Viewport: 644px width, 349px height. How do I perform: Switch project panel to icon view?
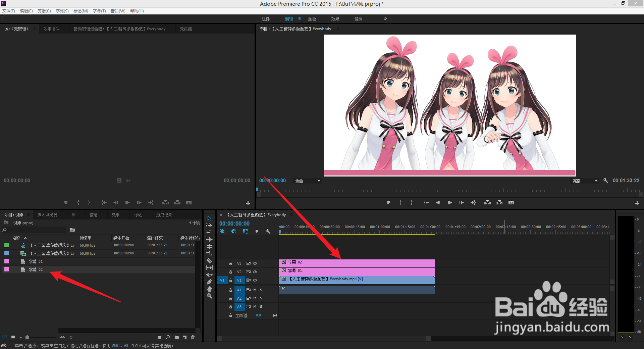pos(13,337)
